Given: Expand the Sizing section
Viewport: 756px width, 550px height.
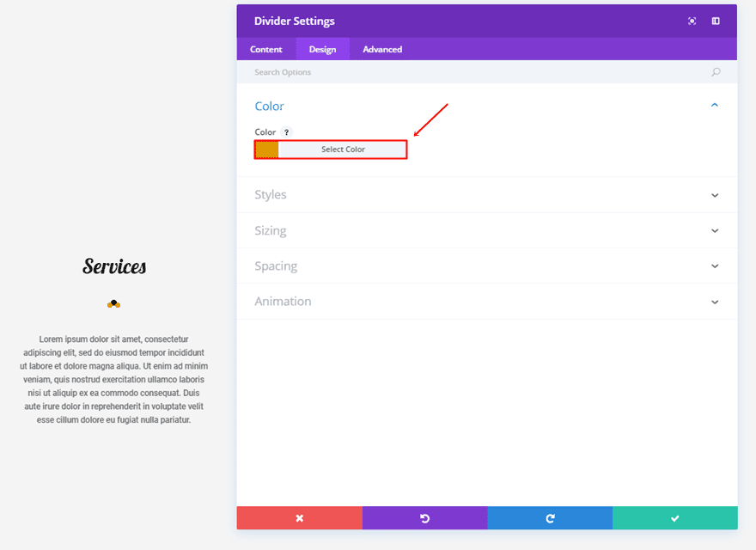Looking at the screenshot, I should (x=715, y=231).
